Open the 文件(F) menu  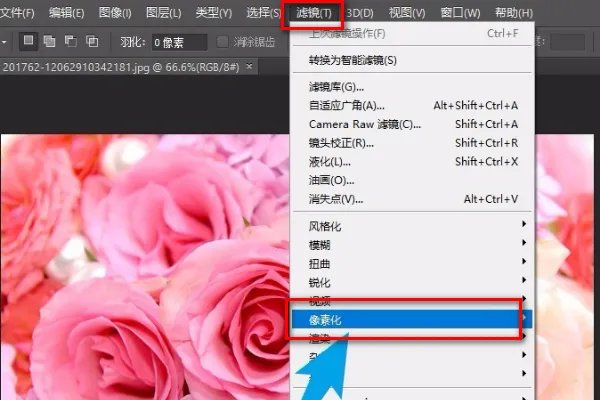pyautogui.click(x=18, y=13)
